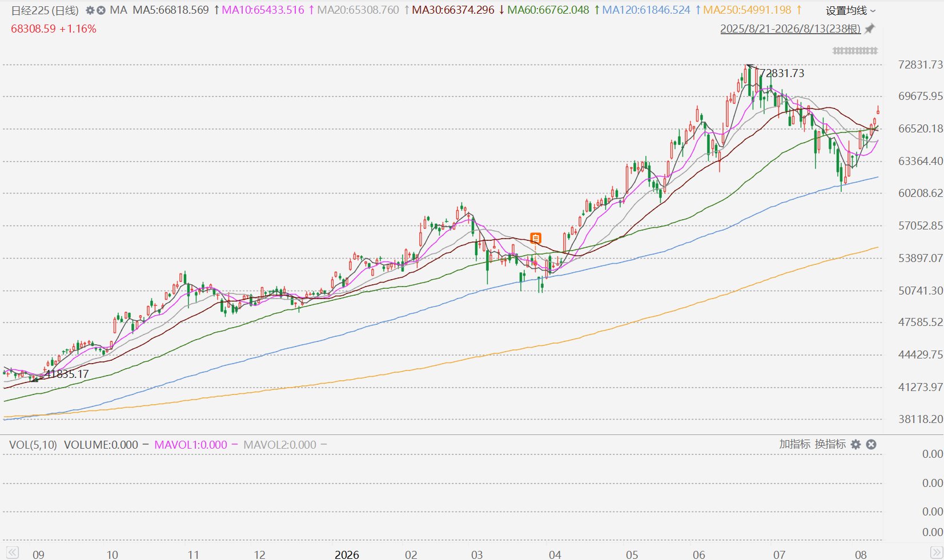Click the 06 month label on the time axis
Image resolution: width=944 pixels, height=560 pixels.
(699, 554)
